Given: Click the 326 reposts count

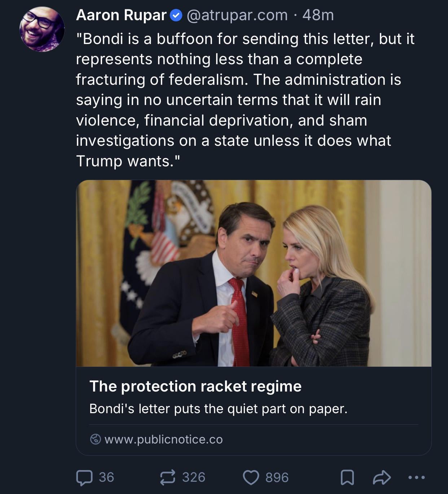Looking at the screenshot, I should pos(194,477).
